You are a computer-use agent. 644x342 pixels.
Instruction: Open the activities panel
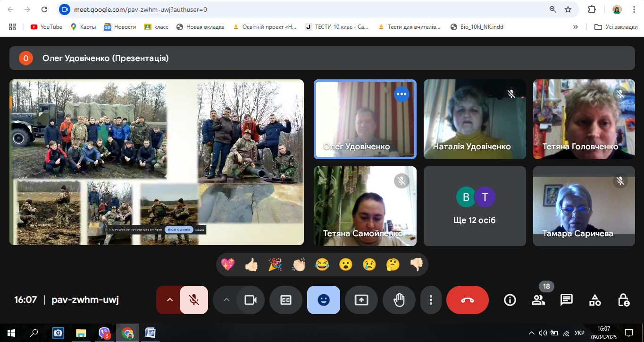(x=595, y=300)
